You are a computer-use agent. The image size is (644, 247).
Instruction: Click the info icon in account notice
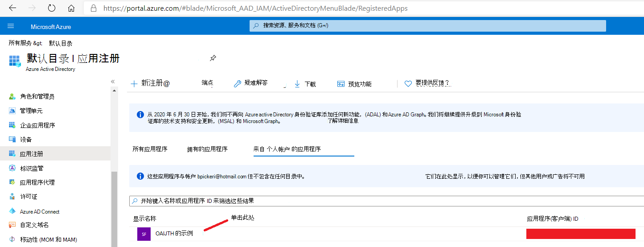[x=140, y=176]
